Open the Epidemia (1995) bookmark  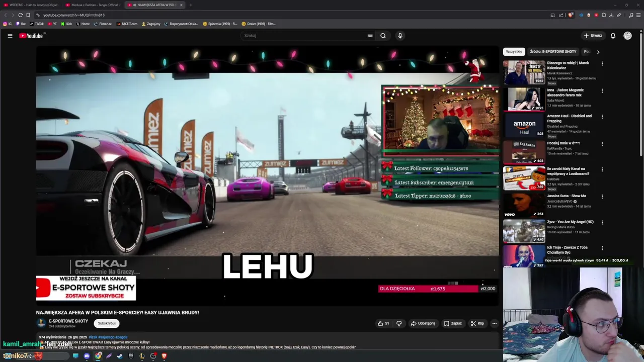[x=220, y=24]
